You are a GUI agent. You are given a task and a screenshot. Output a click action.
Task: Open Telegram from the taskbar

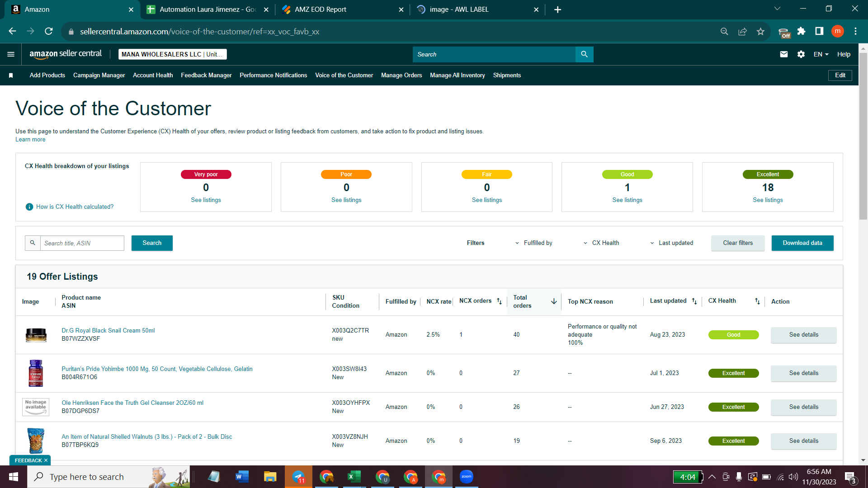pyautogui.click(x=298, y=477)
